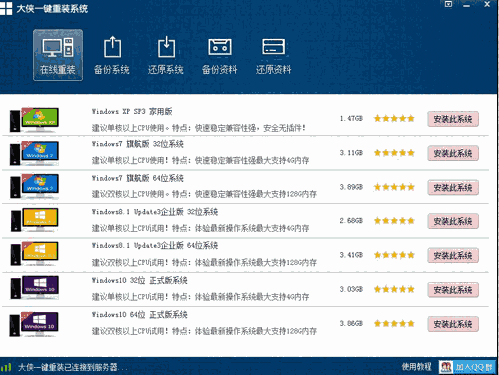Click the title 'Windows7 旗舰版 64位系统'

(x=138, y=178)
